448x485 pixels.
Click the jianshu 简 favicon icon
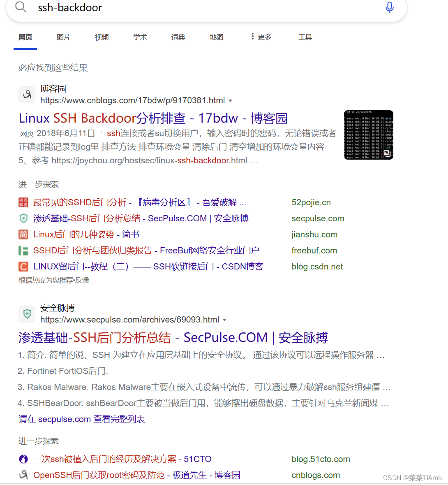click(23, 234)
